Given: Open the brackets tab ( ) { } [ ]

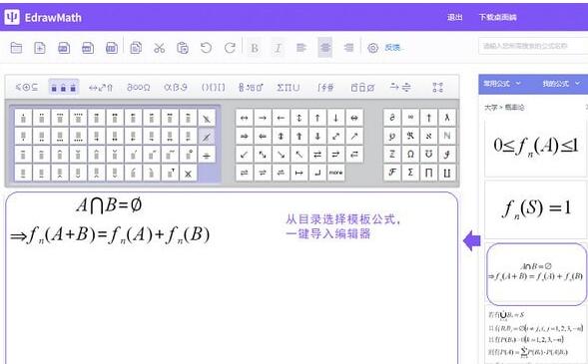Looking at the screenshot, I should click(213, 87).
